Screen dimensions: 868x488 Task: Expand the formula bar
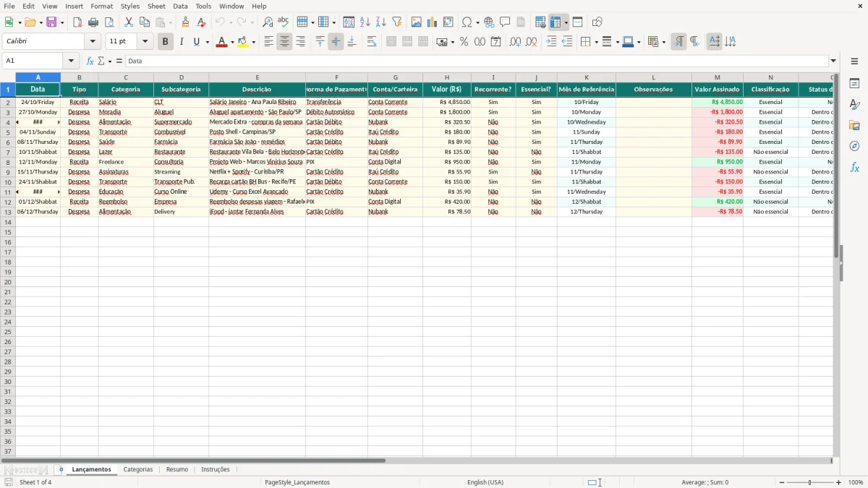pyautogui.click(x=833, y=61)
